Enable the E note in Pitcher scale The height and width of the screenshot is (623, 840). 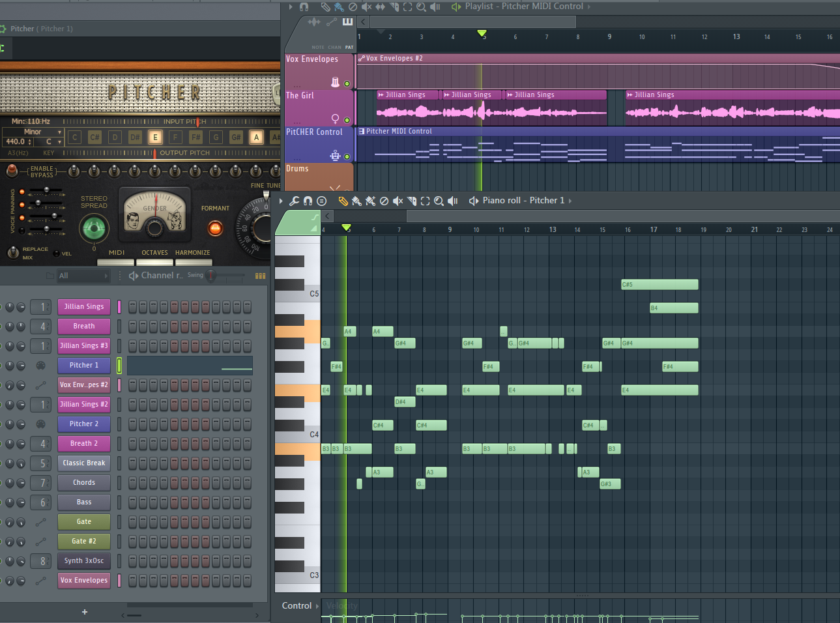click(155, 137)
